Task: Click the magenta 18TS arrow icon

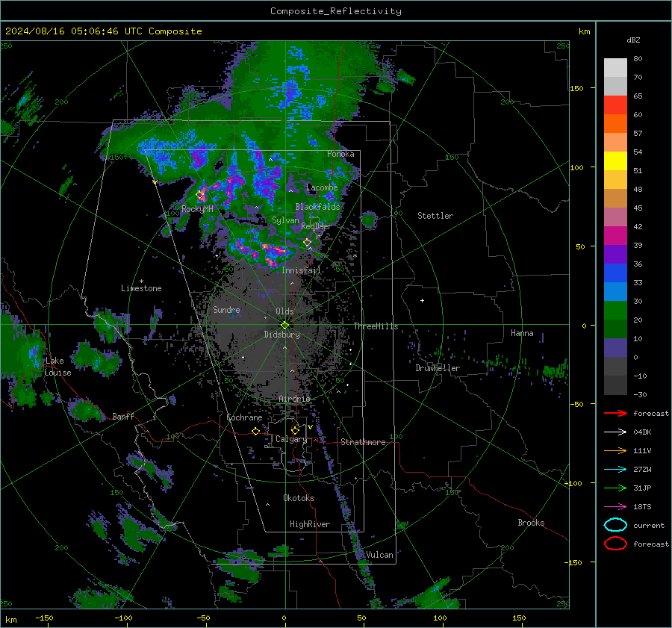Action: (x=615, y=507)
